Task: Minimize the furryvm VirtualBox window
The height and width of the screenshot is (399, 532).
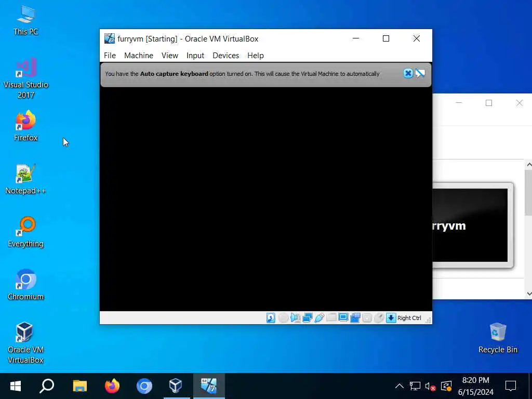Action: [x=355, y=38]
